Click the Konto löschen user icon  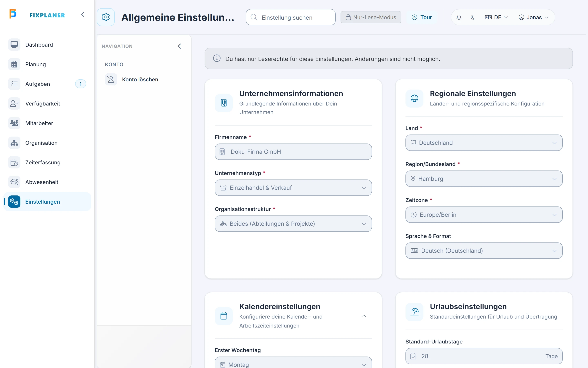111,79
